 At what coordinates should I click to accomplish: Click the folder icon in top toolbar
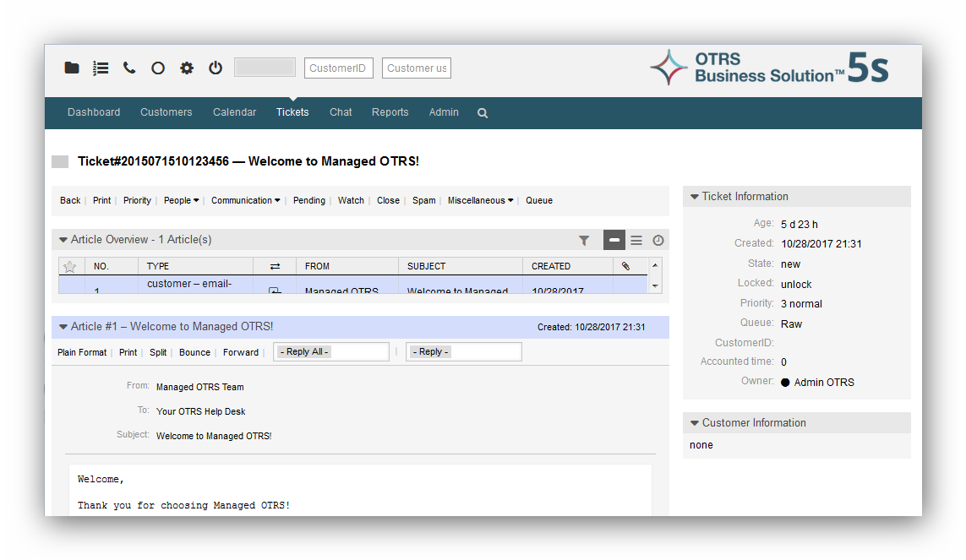point(72,68)
